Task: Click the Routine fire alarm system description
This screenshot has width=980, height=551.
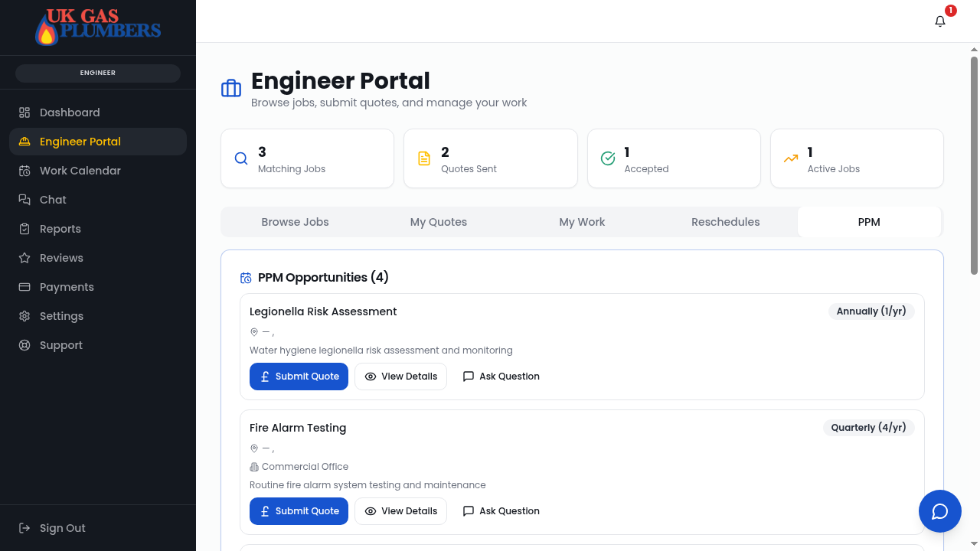Action: coord(367,485)
